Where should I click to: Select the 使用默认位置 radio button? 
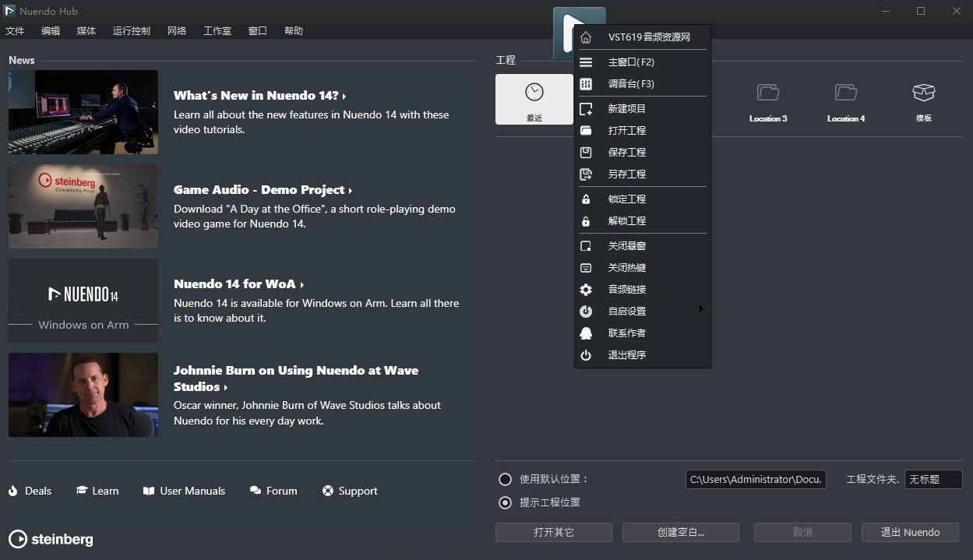tap(506, 480)
